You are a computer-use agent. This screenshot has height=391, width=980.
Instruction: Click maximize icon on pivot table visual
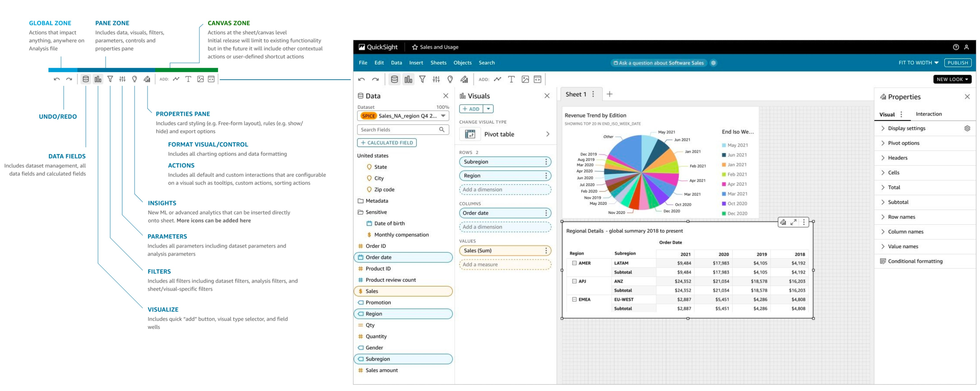793,222
